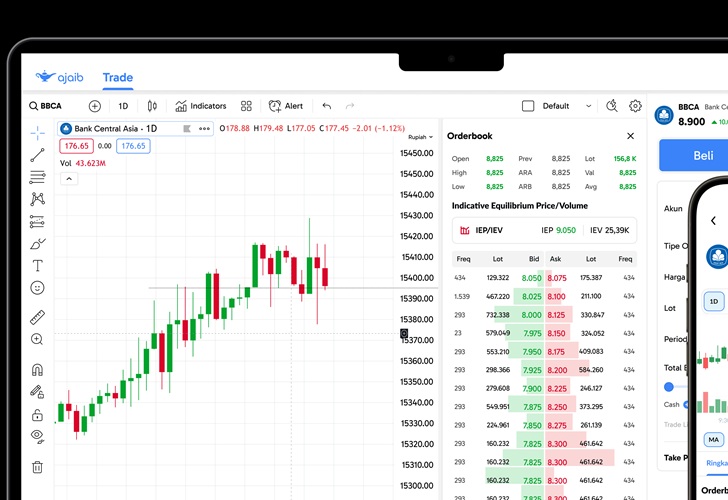
Task: Select the trend line drawing tool
Action: pyautogui.click(x=38, y=155)
